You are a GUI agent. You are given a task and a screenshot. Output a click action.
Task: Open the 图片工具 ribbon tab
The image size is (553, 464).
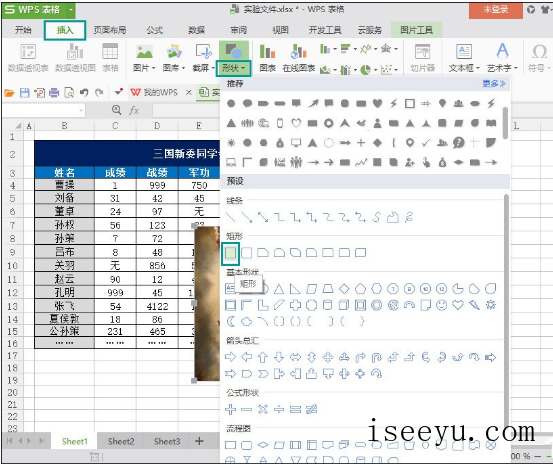(416, 30)
